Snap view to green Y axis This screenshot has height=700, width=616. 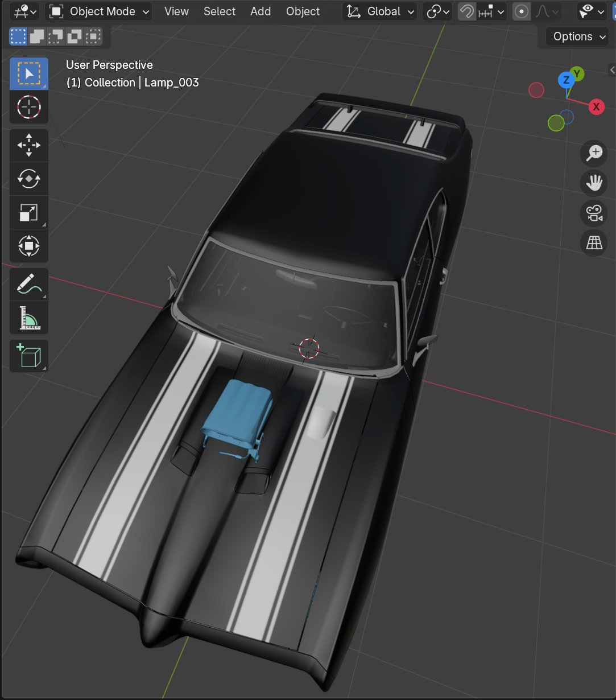[x=577, y=73]
